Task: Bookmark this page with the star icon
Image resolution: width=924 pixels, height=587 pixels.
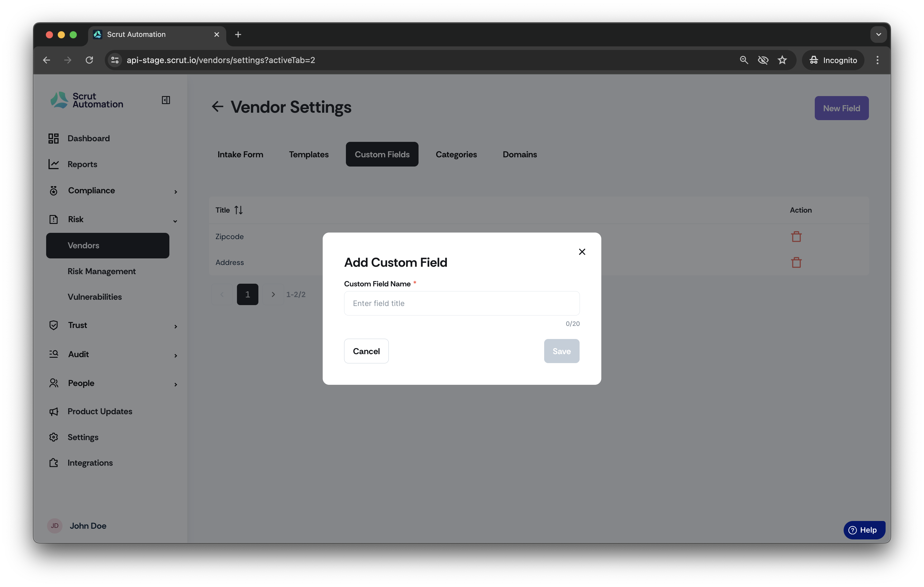Action: (782, 60)
